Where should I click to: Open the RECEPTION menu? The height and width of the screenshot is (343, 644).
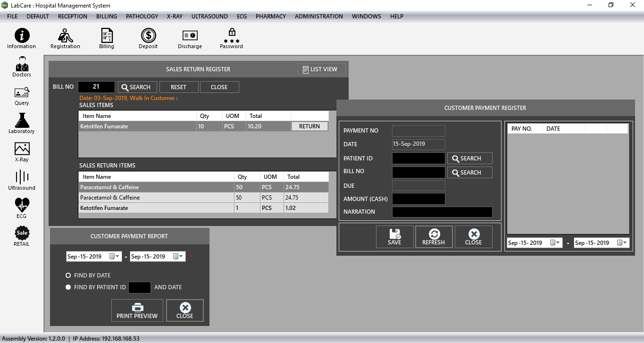tap(73, 16)
